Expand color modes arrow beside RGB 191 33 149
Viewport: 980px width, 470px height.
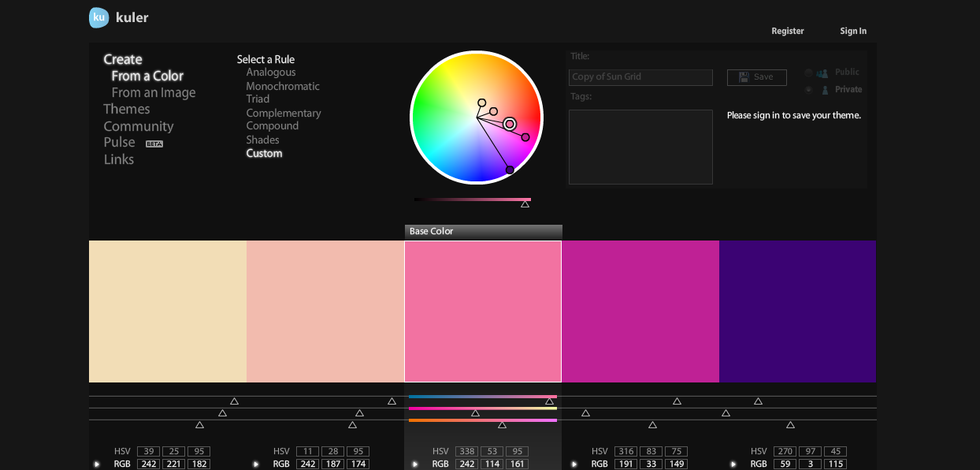[574, 464]
